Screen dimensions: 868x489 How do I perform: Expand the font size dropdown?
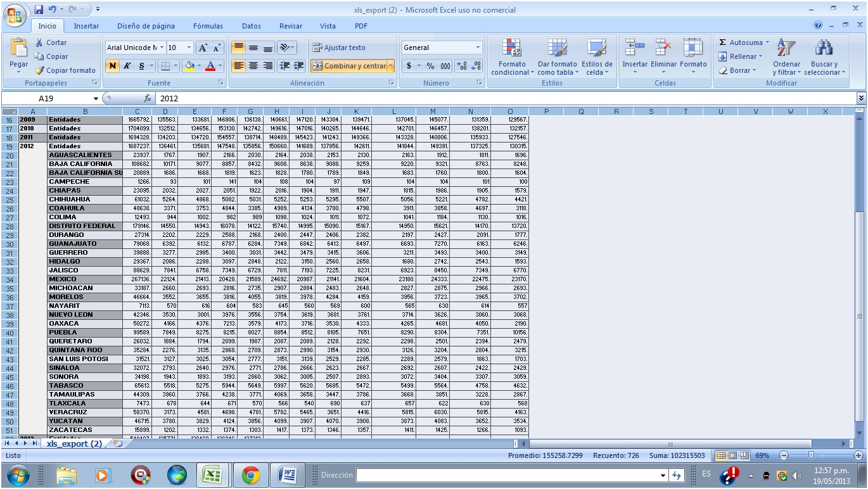(x=189, y=48)
